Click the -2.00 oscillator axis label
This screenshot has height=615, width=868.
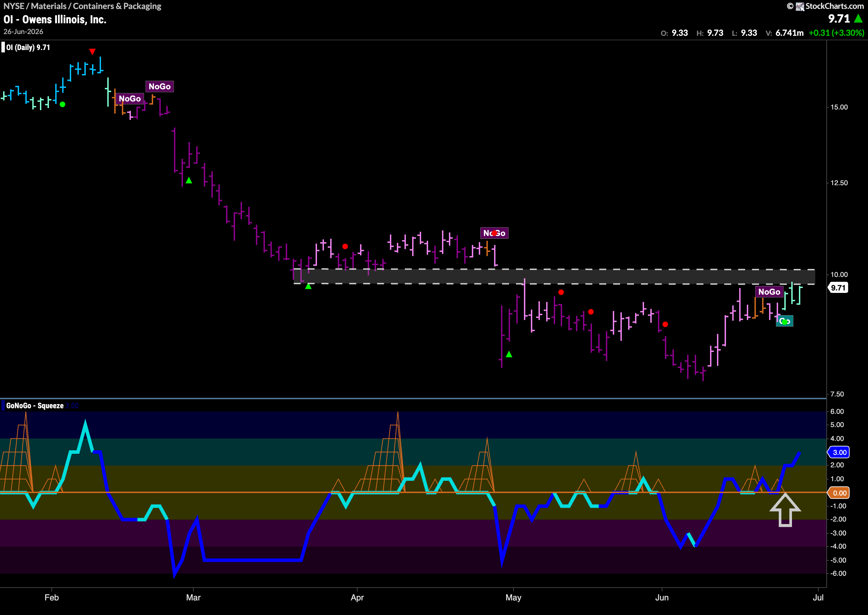[838, 519]
